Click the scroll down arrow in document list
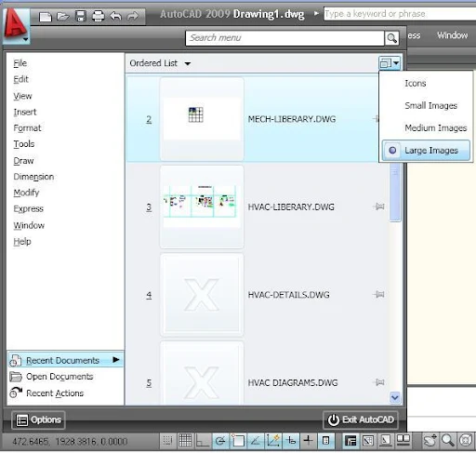The height and width of the screenshot is (453, 476). [x=395, y=397]
